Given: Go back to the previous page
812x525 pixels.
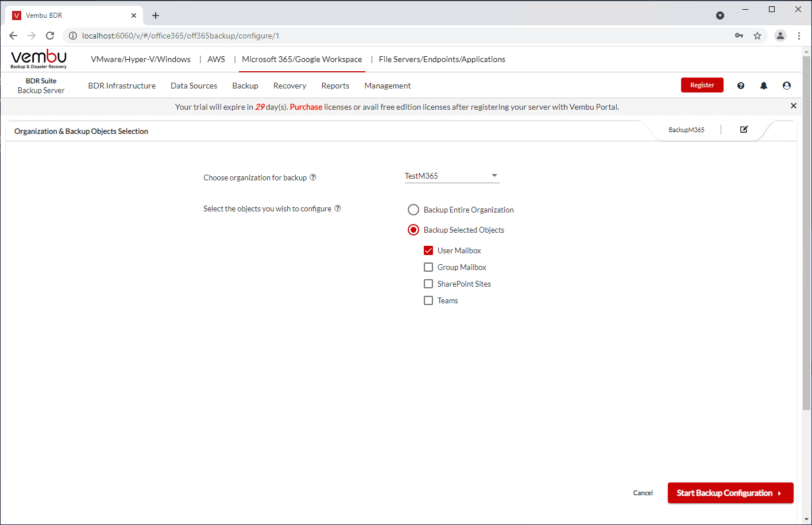Looking at the screenshot, I should click(13, 36).
